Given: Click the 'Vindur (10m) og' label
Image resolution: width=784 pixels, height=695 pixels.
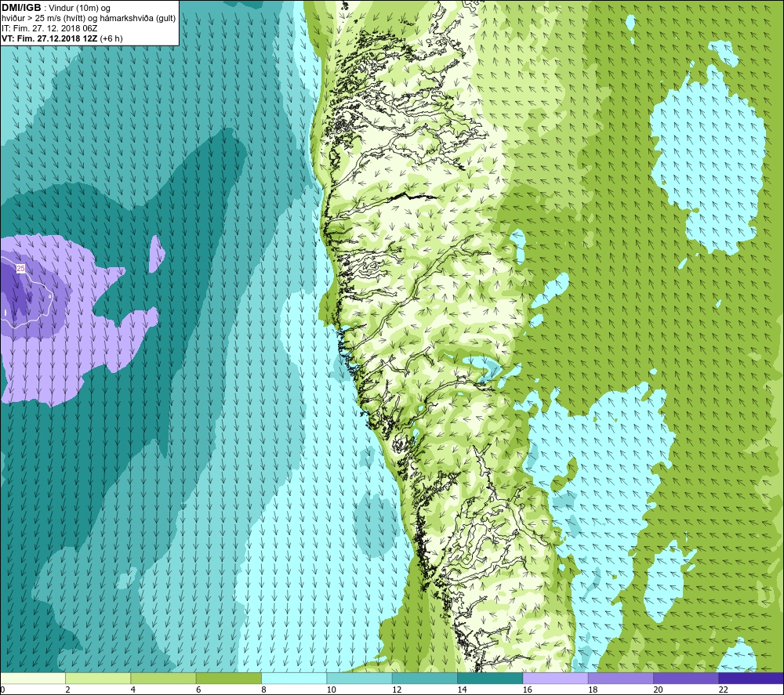Looking at the screenshot, I should coord(79,9).
